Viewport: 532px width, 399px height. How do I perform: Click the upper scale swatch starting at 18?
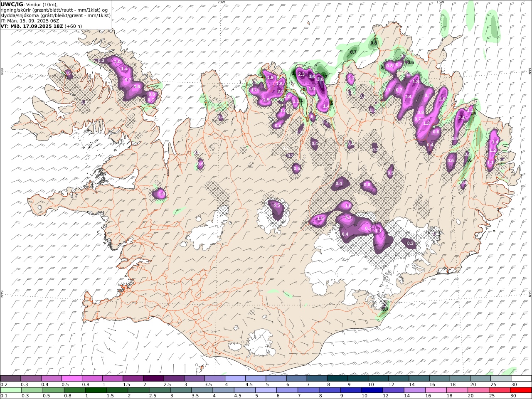click(x=460, y=379)
